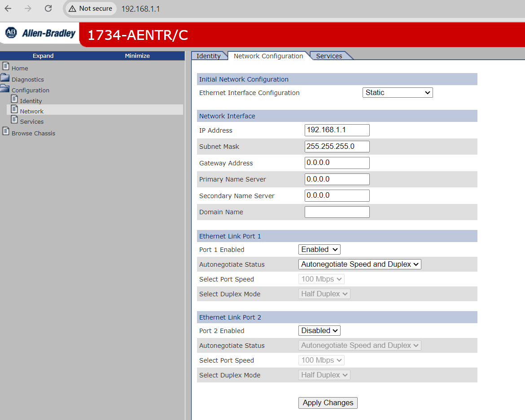Click the Network page icon in tree
The width and height of the screenshot is (525, 420).
point(14,109)
